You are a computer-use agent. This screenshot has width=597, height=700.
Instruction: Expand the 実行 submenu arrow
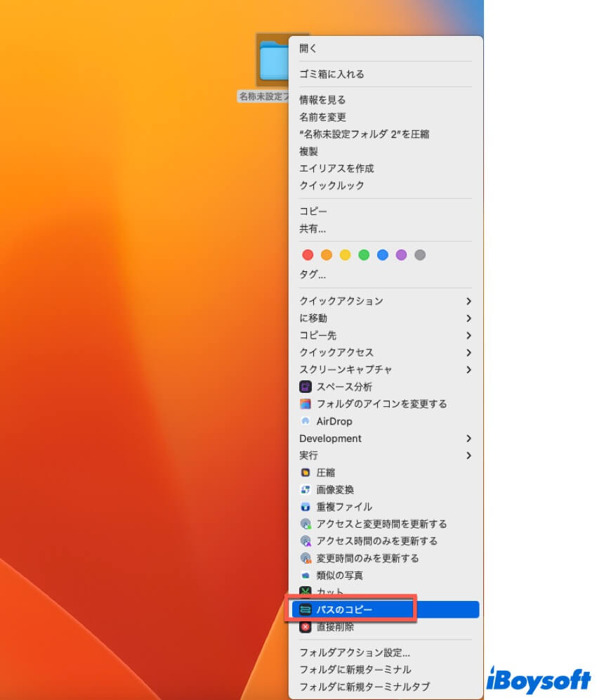pos(468,455)
